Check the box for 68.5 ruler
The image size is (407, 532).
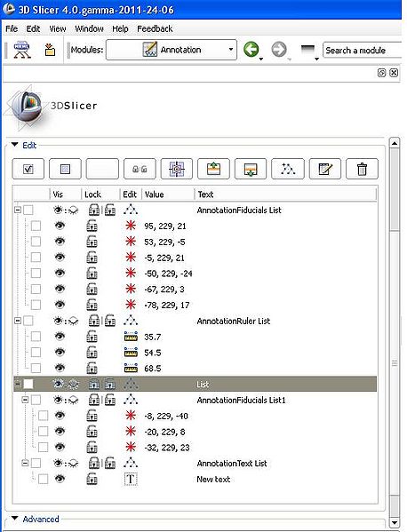point(36,368)
